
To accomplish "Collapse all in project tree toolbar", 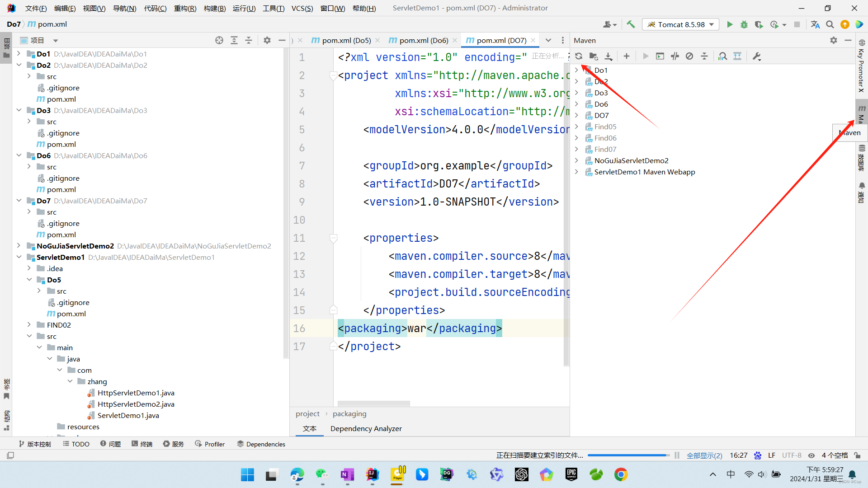I will pos(249,40).
